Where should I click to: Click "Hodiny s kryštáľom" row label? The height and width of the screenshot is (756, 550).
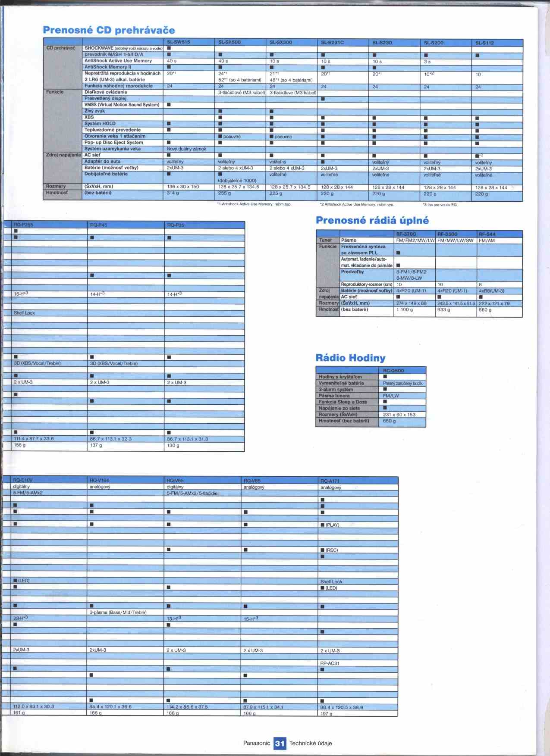coord(340,377)
